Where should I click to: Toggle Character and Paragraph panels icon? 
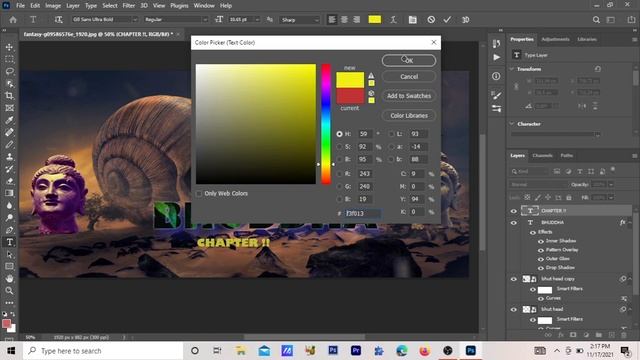point(413,20)
